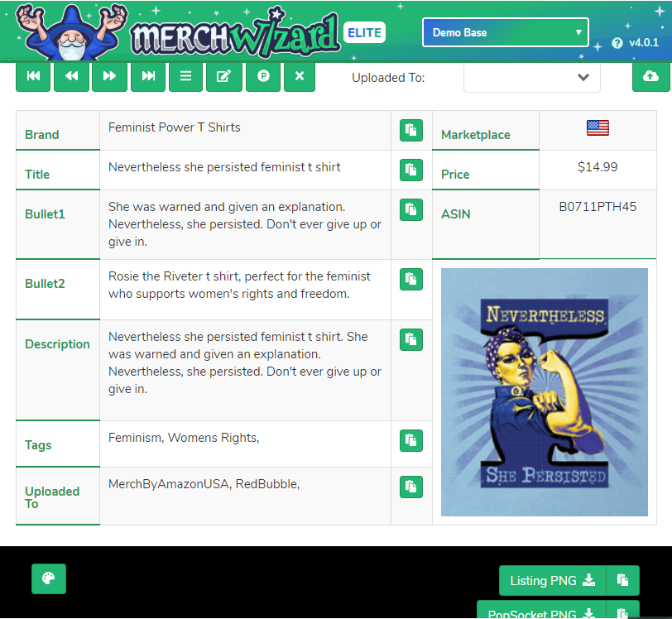Click the MerchByAmazonUSA, RedBubble text
This screenshot has height=619, width=672.
[204, 484]
